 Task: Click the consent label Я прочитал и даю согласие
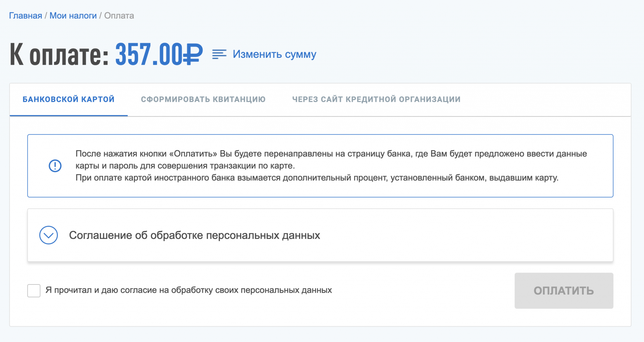pyautogui.click(x=189, y=290)
